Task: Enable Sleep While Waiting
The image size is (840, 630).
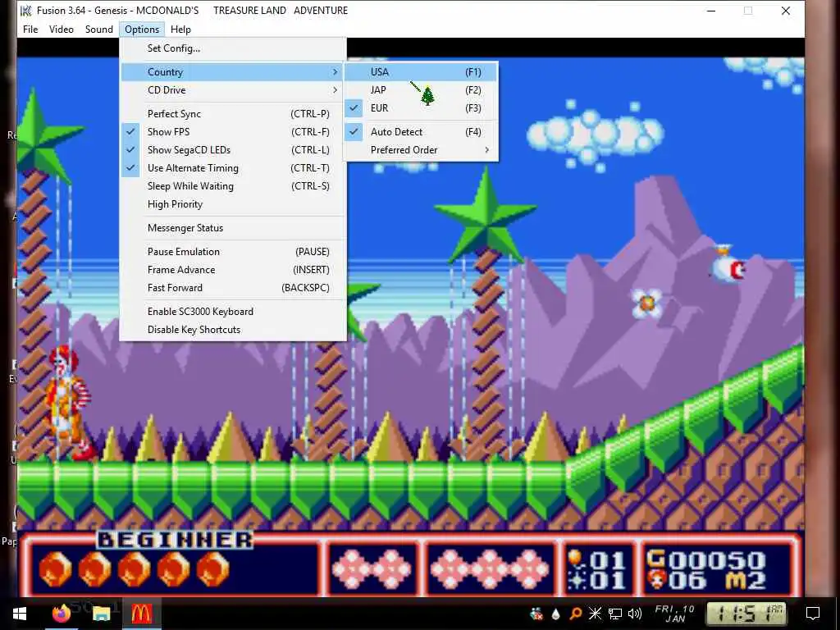Action: click(x=233, y=186)
